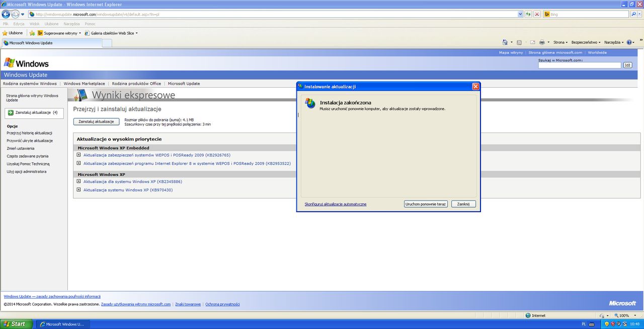Click the Print icon in command bar
This screenshot has width=644, height=329.
click(542, 42)
